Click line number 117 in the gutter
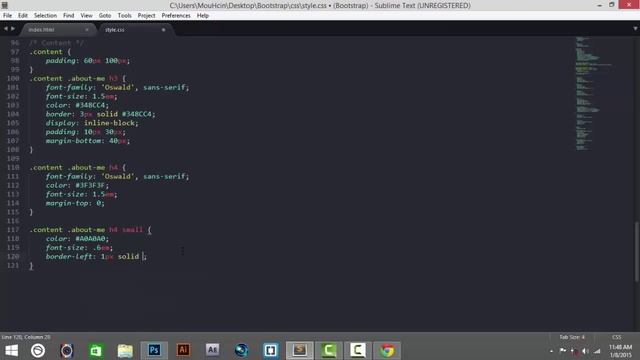This screenshot has height=360, width=640. [x=13, y=230]
